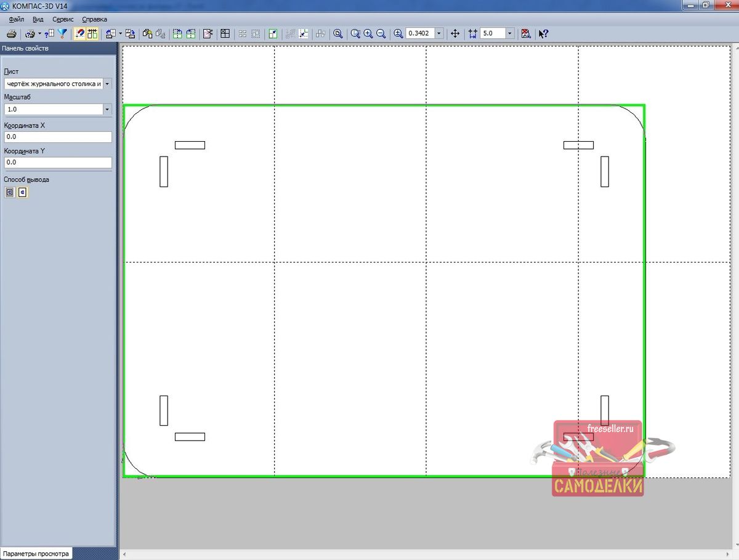This screenshot has height=560, width=739.
Task: Click the zoom out magnifier icon
Action: pyautogui.click(x=381, y=34)
